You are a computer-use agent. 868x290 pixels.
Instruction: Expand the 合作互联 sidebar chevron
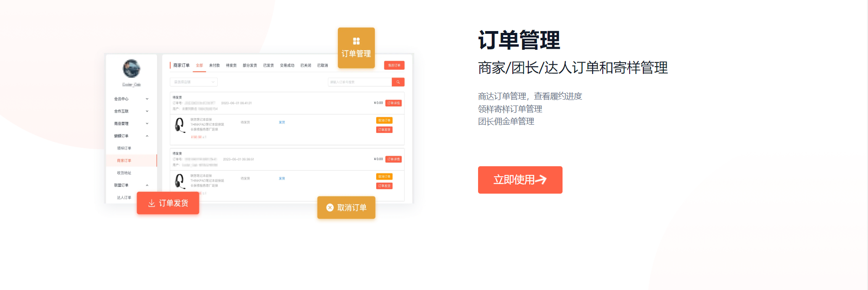(x=147, y=111)
